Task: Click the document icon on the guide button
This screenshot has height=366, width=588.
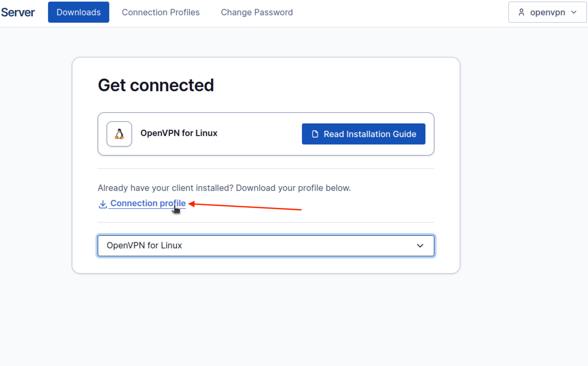Action: [x=315, y=134]
